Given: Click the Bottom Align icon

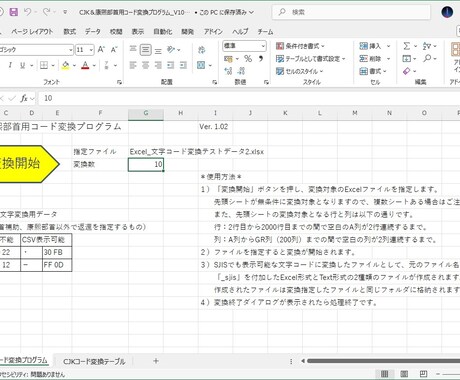Looking at the screenshot, I should (x=158, y=50).
